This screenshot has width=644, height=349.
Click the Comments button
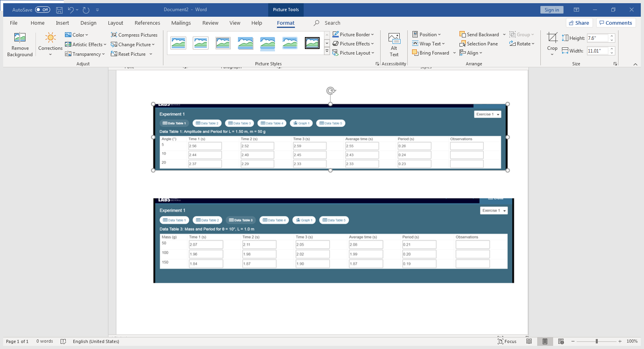click(616, 23)
